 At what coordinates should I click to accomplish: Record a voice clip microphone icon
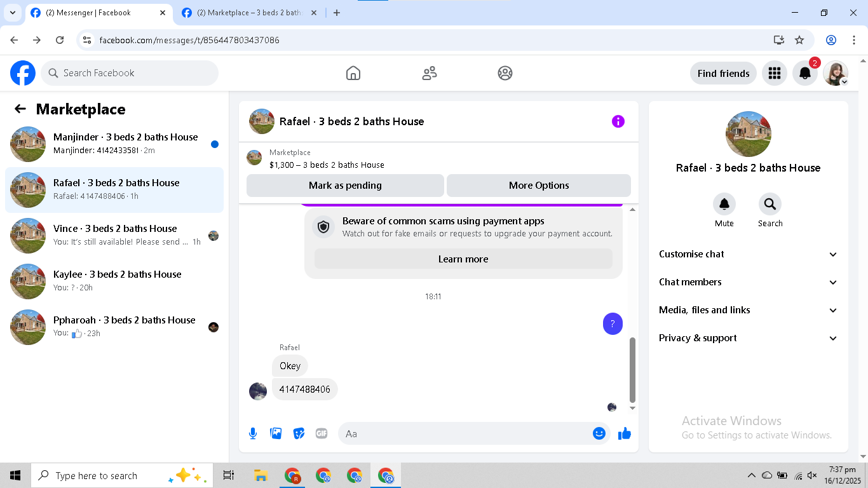point(253,433)
